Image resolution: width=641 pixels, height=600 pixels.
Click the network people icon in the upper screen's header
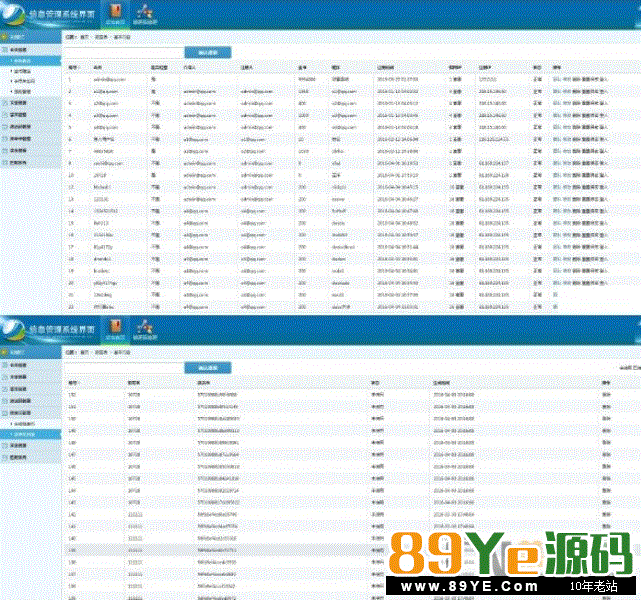145,11
